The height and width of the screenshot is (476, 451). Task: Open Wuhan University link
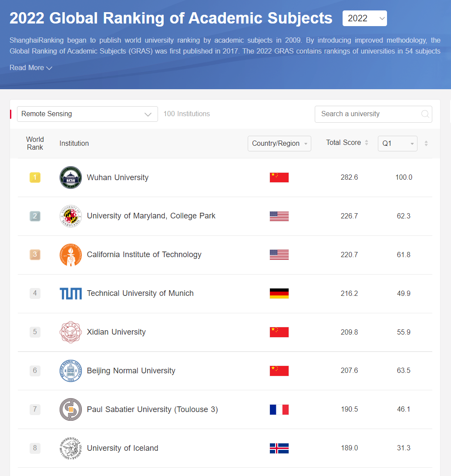click(118, 178)
